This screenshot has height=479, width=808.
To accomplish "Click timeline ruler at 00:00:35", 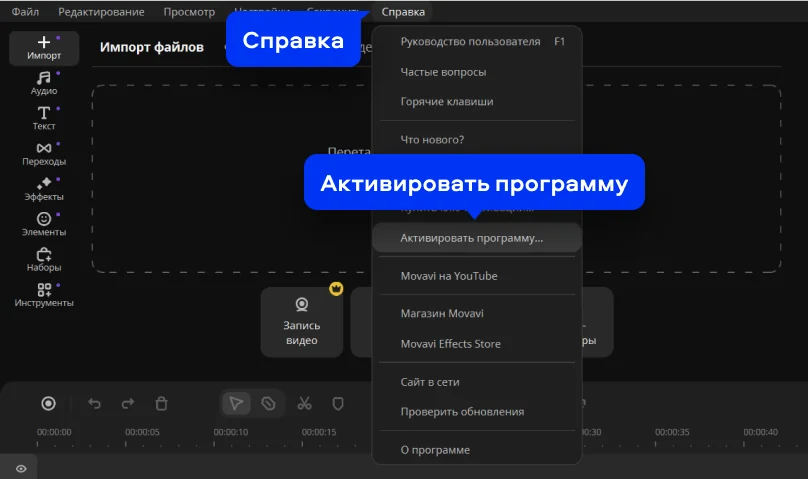I will pos(672,432).
